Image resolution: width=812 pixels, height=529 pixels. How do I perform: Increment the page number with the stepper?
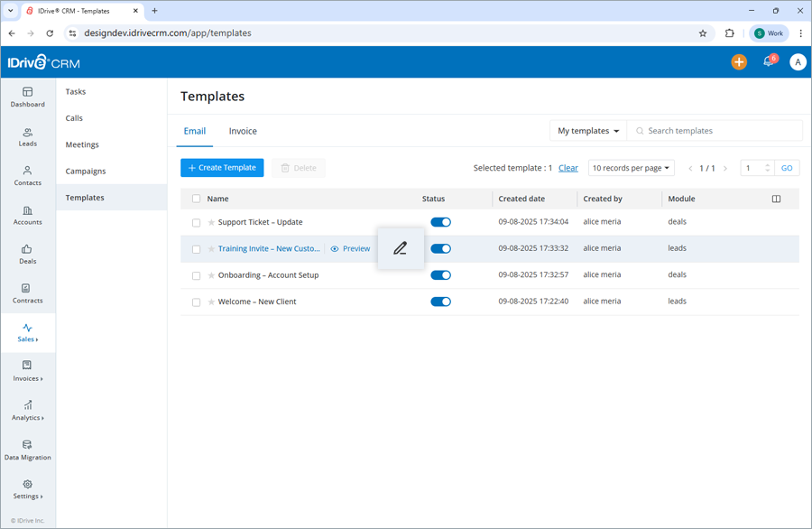click(770, 164)
